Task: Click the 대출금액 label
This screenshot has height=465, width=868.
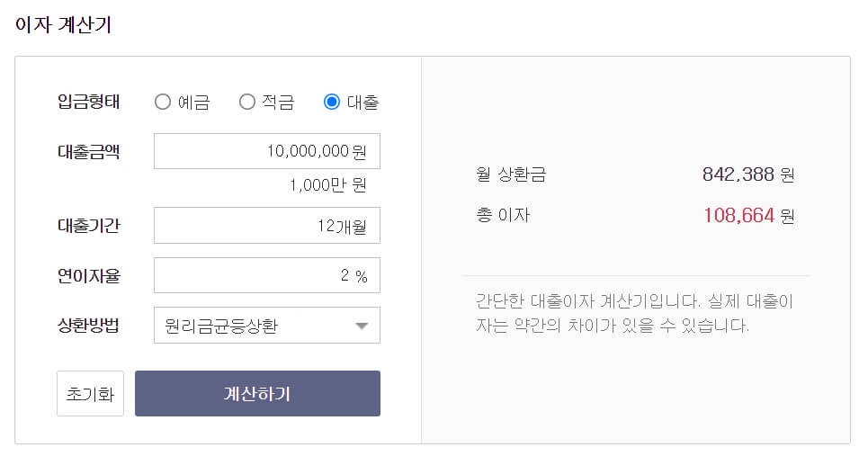Action: click(x=88, y=151)
